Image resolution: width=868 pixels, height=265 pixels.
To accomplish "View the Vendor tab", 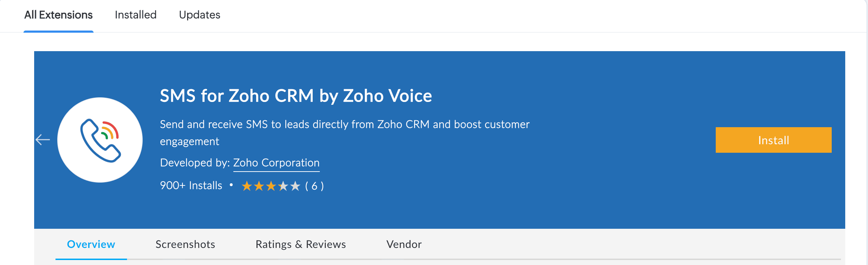I will [x=404, y=244].
